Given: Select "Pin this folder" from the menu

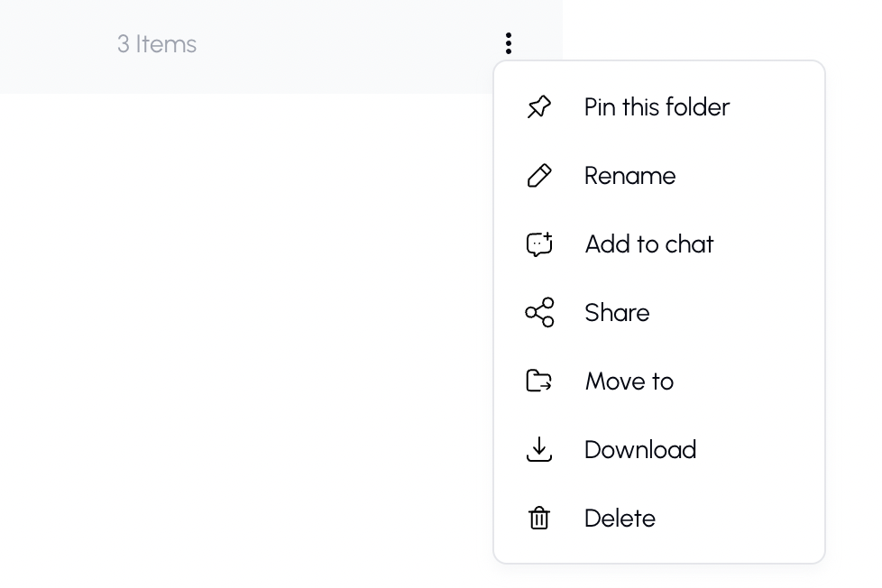Looking at the screenshot, I should pyautogui.click(x=657, y=106).
